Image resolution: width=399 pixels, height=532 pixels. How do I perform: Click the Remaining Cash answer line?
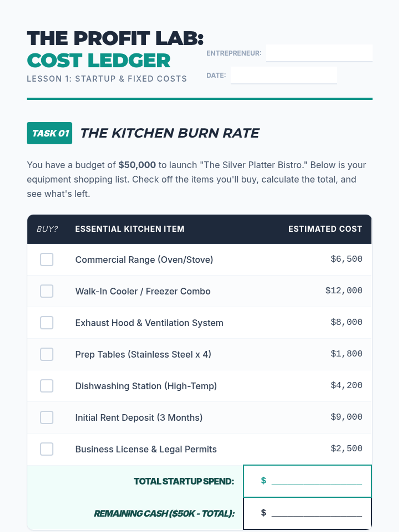pos(317,513)
